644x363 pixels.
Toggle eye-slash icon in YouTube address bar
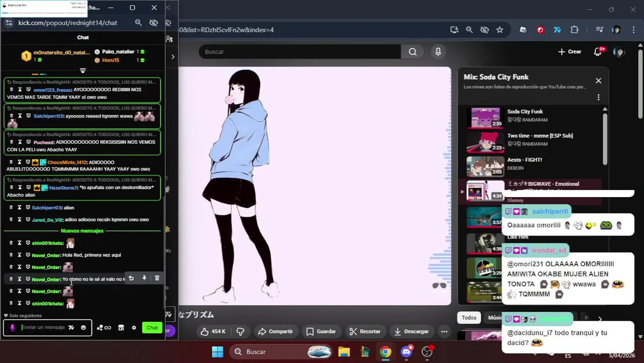click(484, 30)
